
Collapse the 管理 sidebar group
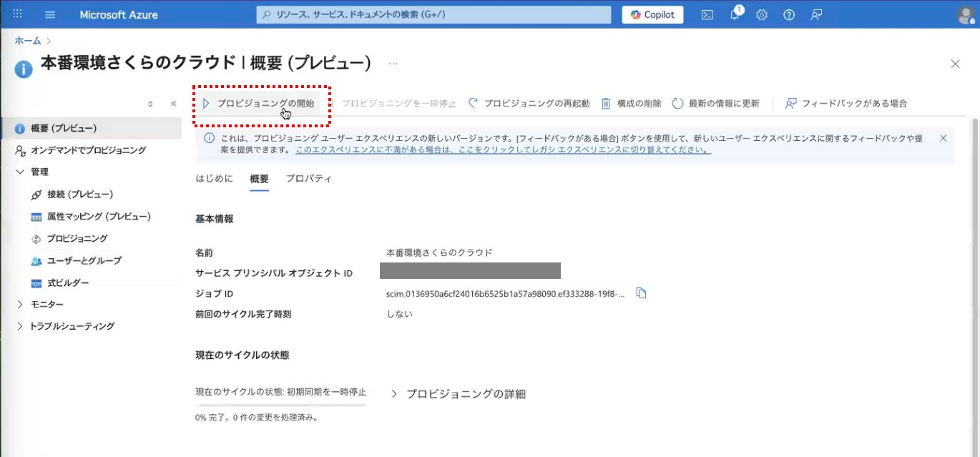click(20, 172)
